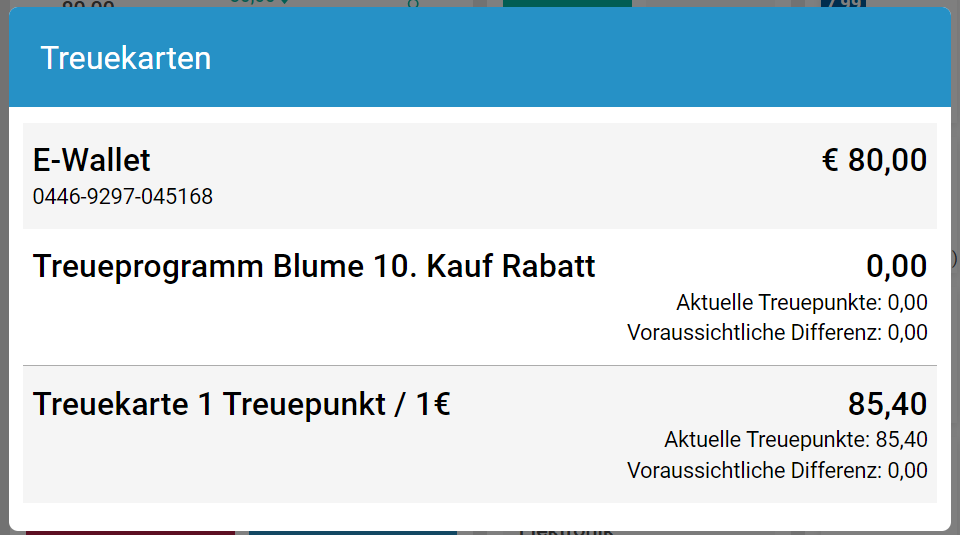Click partially hidden text below the dialog
960x535 pixels.
pos(565,531)
